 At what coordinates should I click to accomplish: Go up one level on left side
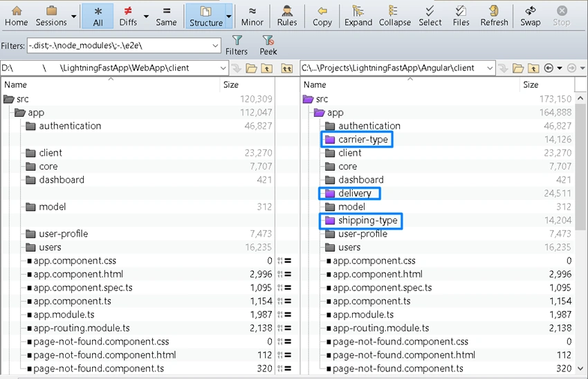tap(267, 68)
